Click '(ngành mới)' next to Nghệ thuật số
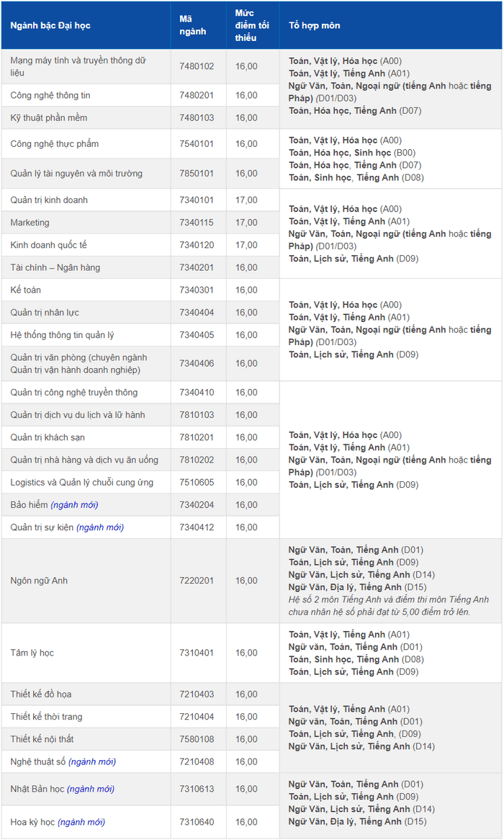This screenshot has width=504, height=840. [92, 761]
